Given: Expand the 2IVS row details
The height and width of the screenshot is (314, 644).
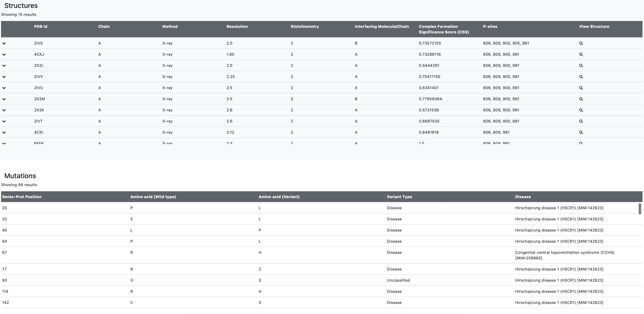Looking at the screenshot, I should point(4,43).
